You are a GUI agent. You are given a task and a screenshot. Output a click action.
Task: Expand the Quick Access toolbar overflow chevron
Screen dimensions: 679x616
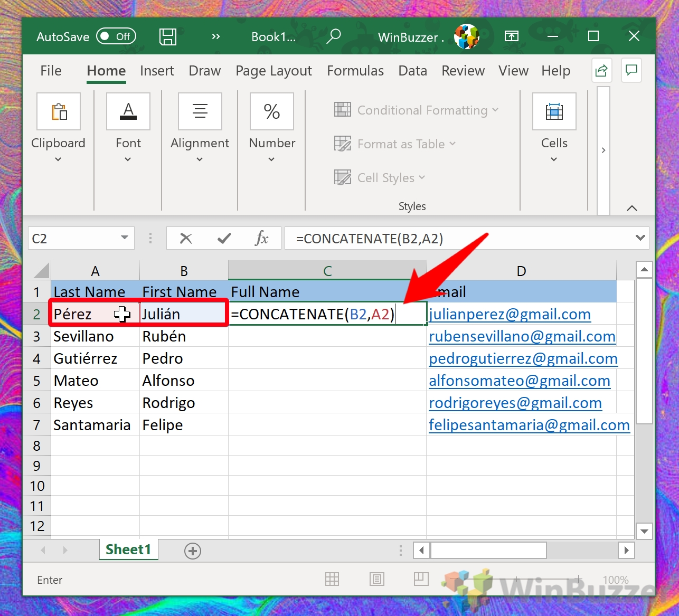tap(215, 36)
